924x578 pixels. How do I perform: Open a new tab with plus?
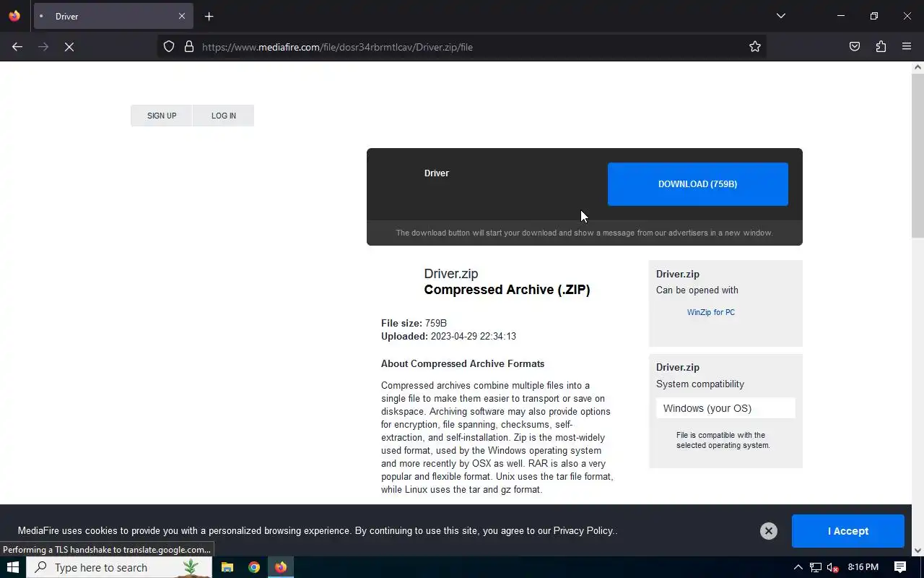click(x=209, y=16)
